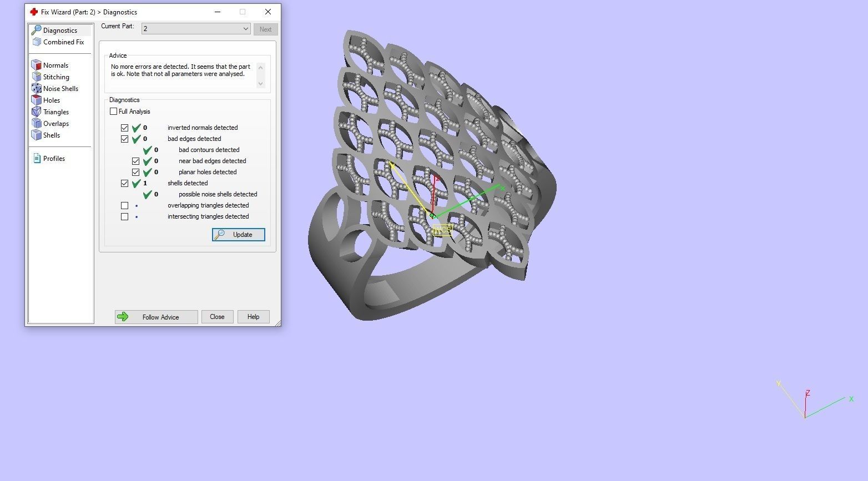Click the magnifier icon on Update button
The width and height of the screenshot is (868, 481).
(220, 235)
